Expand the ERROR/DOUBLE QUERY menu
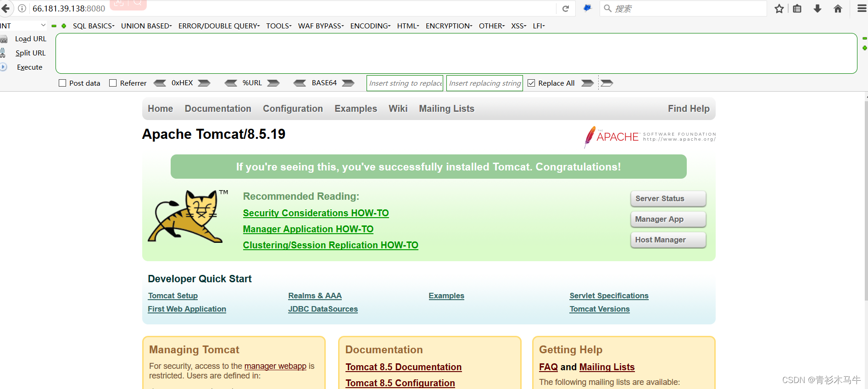Screen dimensions: 868x389 (219, 26)
